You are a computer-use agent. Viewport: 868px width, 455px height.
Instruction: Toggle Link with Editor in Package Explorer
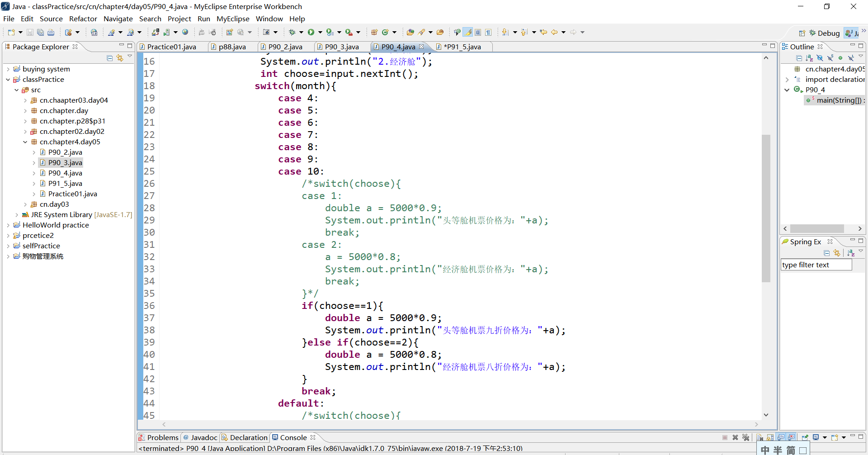120,58
